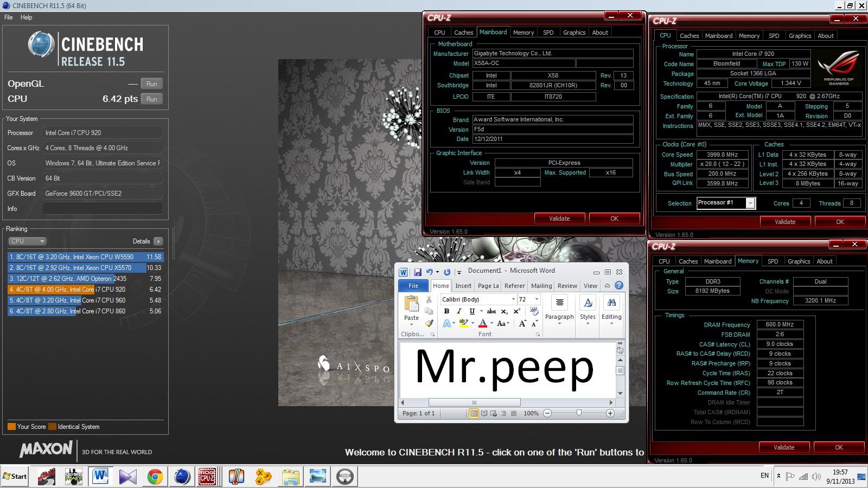Image resolution: width=868 pixels, height=488 pixels.
Task: Grow font size with large A icon
Action: click(522, 323)
